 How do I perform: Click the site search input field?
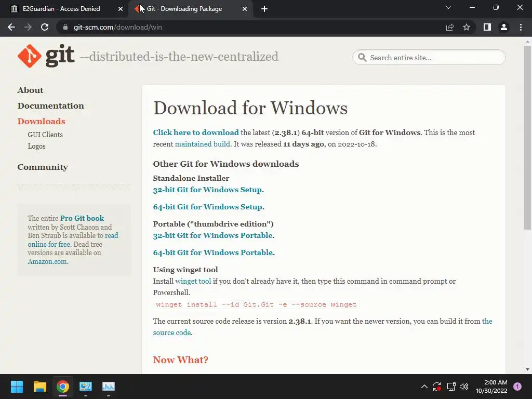pyautogui.click(x=429, y=57)
